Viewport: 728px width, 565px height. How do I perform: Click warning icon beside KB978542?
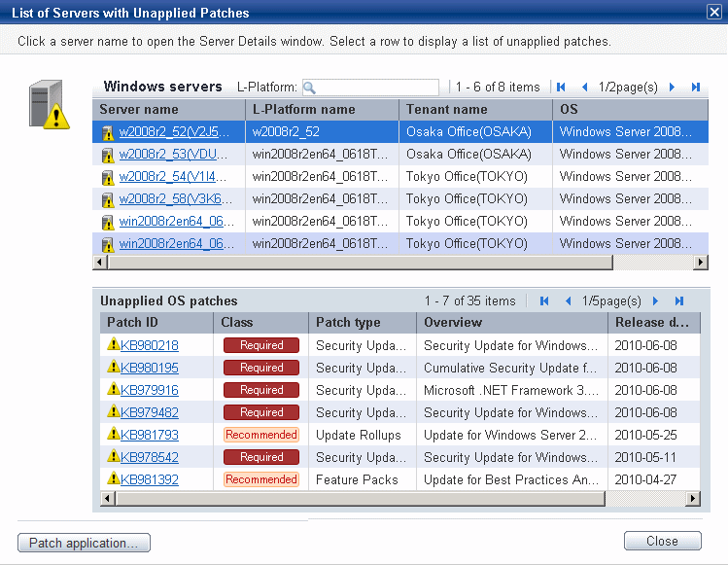(x=114, y=455)
